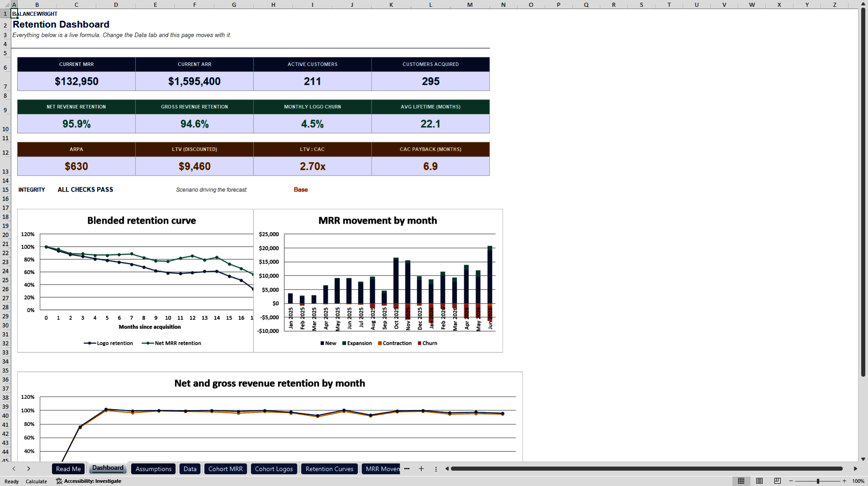The width and height of the screenshot is (868, 486).
Task: Click Logo retention legend entry
Action: point(108,343)
